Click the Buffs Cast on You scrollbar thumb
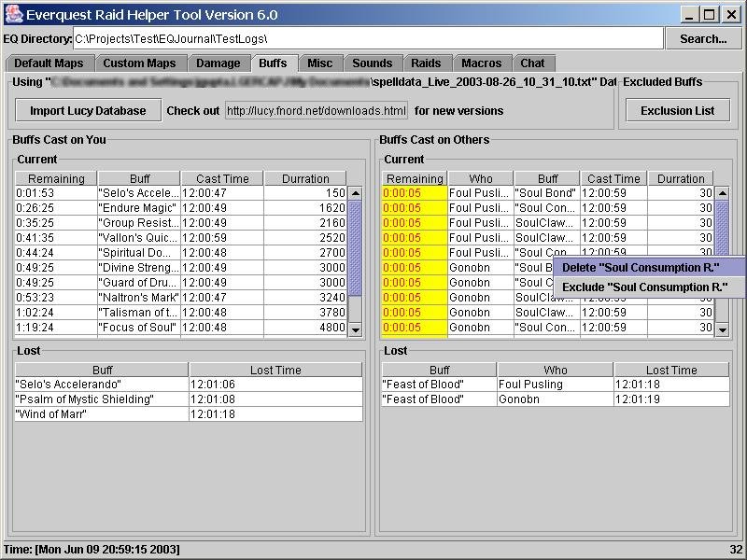 (x=356, y=248)
